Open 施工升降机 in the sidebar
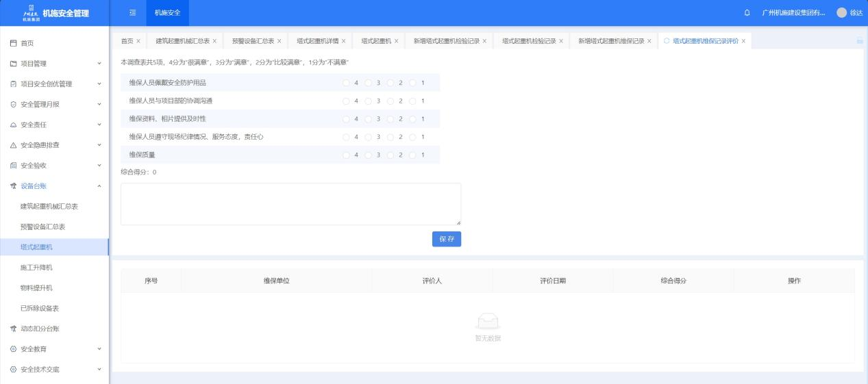The image size is (868, 384). 36,268
